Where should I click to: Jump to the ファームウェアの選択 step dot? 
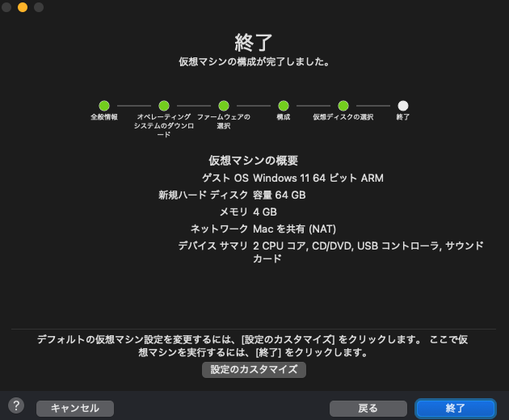(224, 106)
